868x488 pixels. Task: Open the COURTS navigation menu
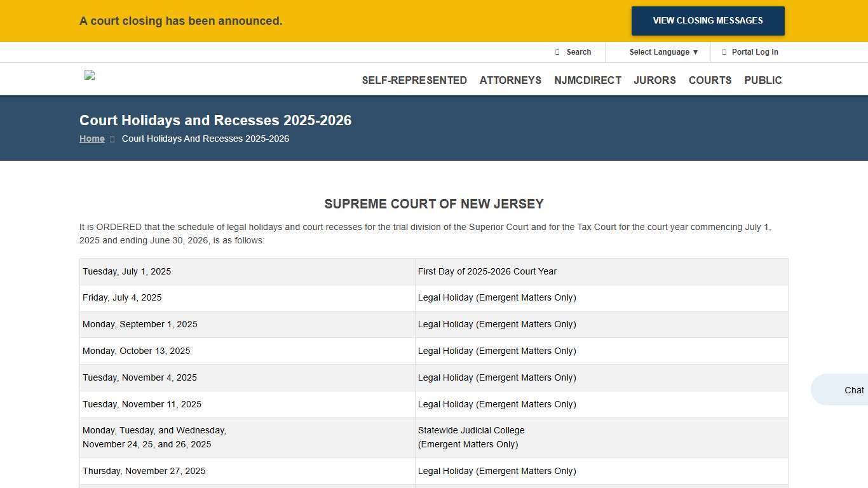click(x=710, y=80)
